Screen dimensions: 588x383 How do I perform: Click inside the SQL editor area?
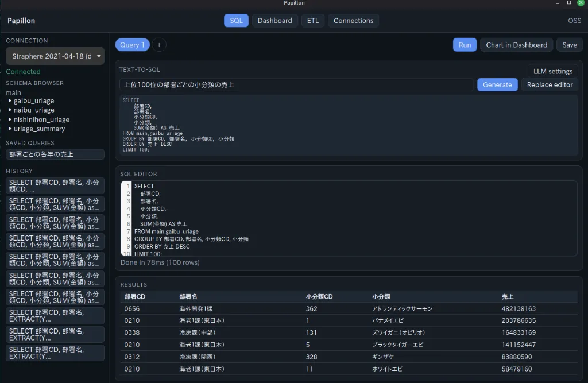pyautogui.click(x=349, y=218)
